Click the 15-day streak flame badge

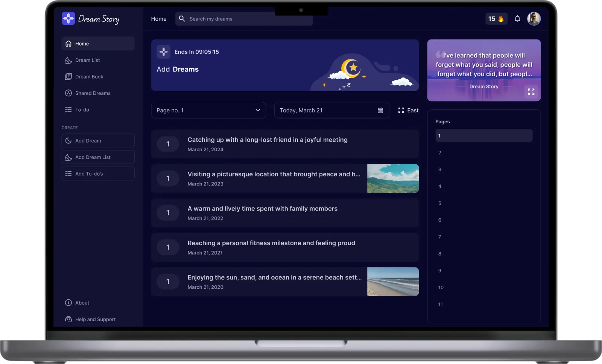(x=496, y=19)
